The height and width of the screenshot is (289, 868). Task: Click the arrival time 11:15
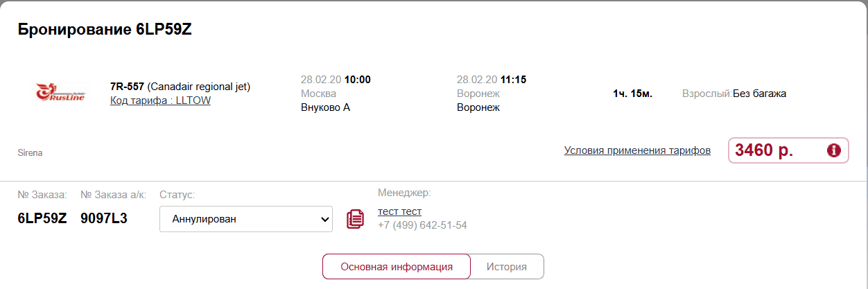pyautogui.click(x=514, y=80)
